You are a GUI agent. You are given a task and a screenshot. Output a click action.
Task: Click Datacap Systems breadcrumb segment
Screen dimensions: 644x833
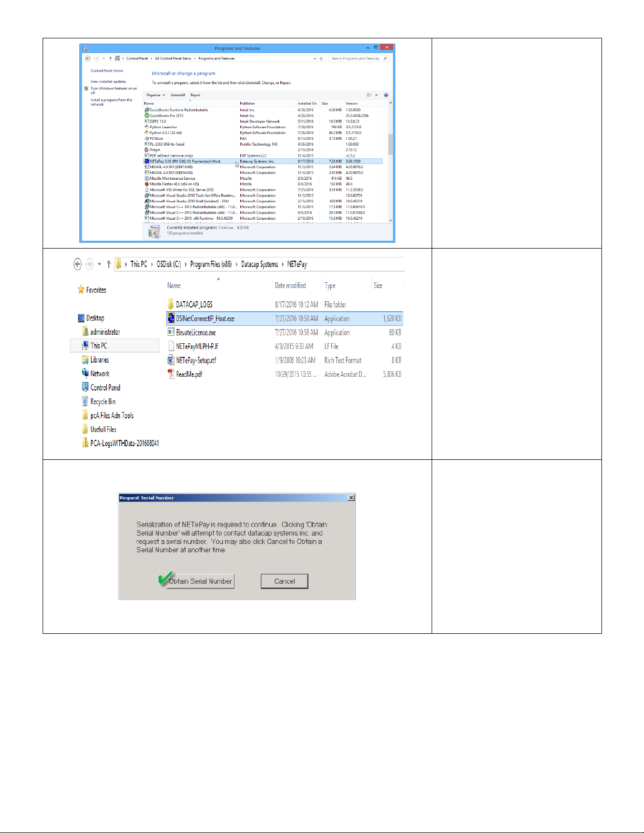(260, 264)
